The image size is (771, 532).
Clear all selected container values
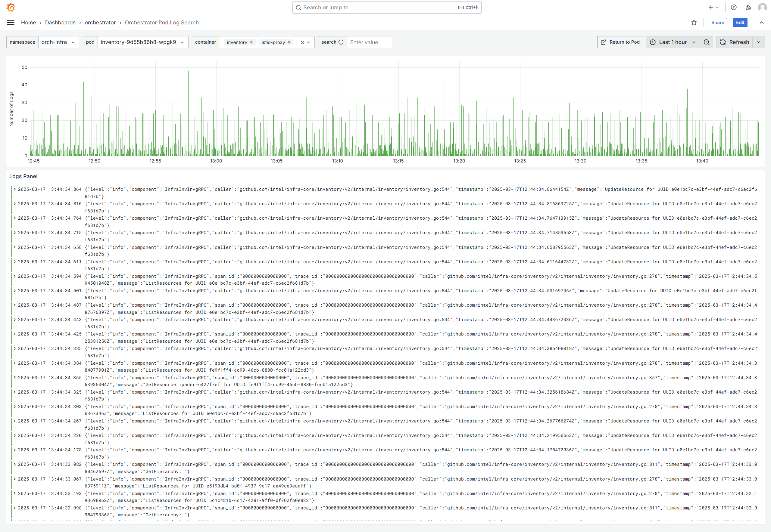point(302,42)
